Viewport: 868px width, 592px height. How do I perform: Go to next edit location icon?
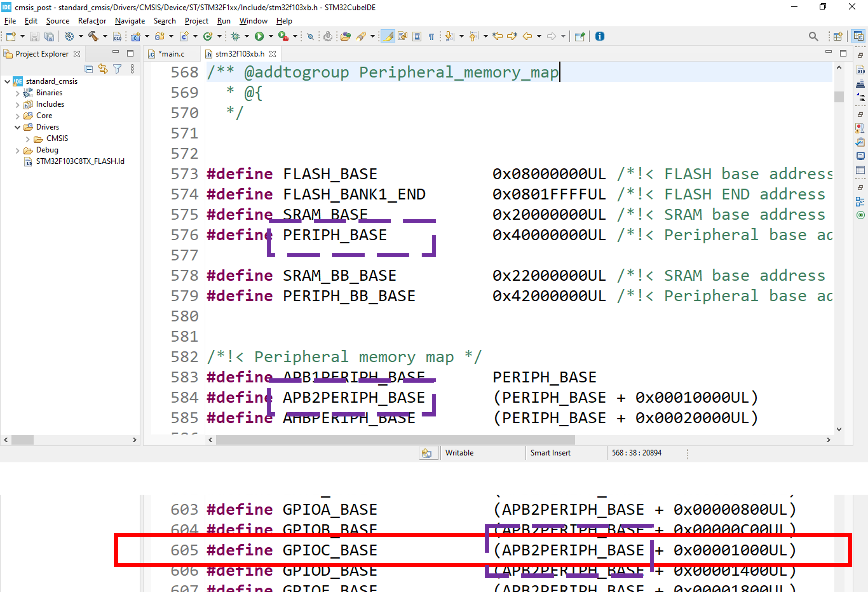pos(512,36)
